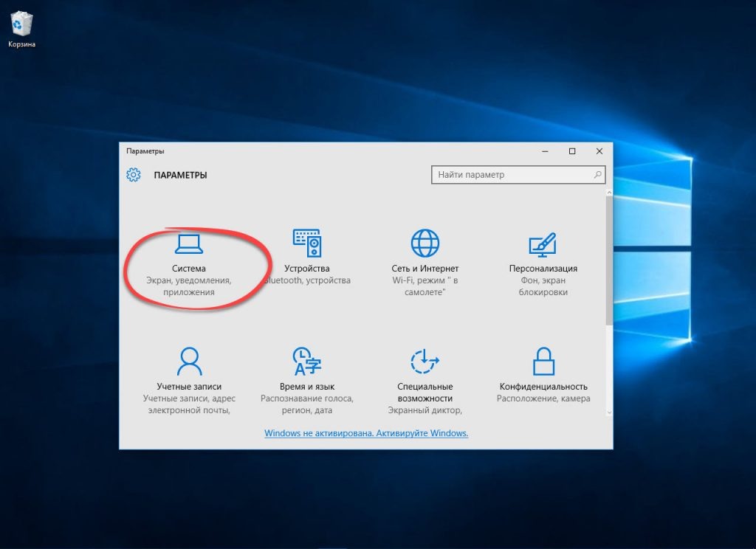Click the Система label text
Screen dimensions: 756x549
click(189, 269)
